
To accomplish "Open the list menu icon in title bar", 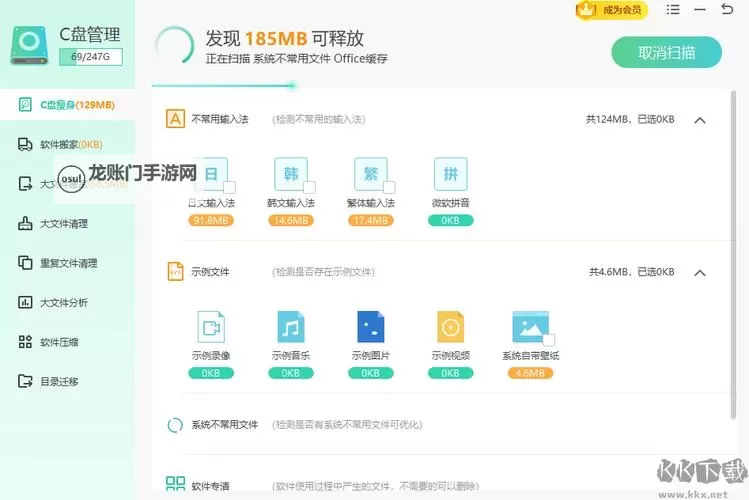I will pyautogui.click(x=673, y=10).
